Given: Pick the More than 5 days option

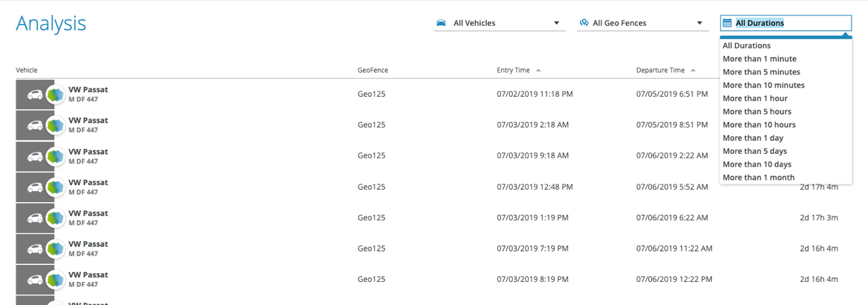Looking at the screenshot, I should 755,151.
